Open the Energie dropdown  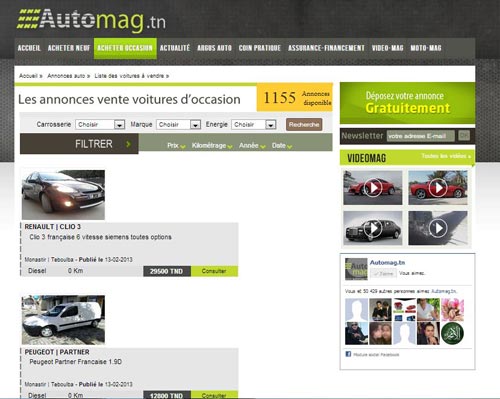254,124
